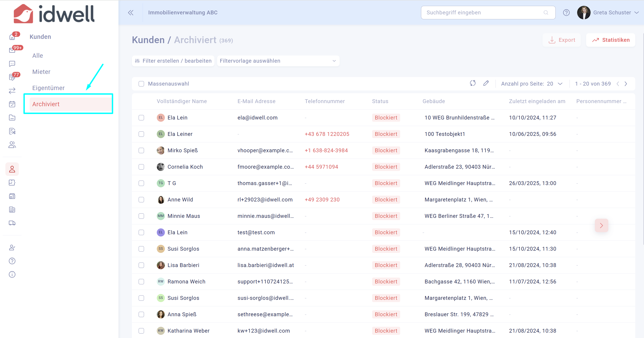Open the Mieter menu item
644x338 pixels.
pyautogui.click(x=41, y=72)
